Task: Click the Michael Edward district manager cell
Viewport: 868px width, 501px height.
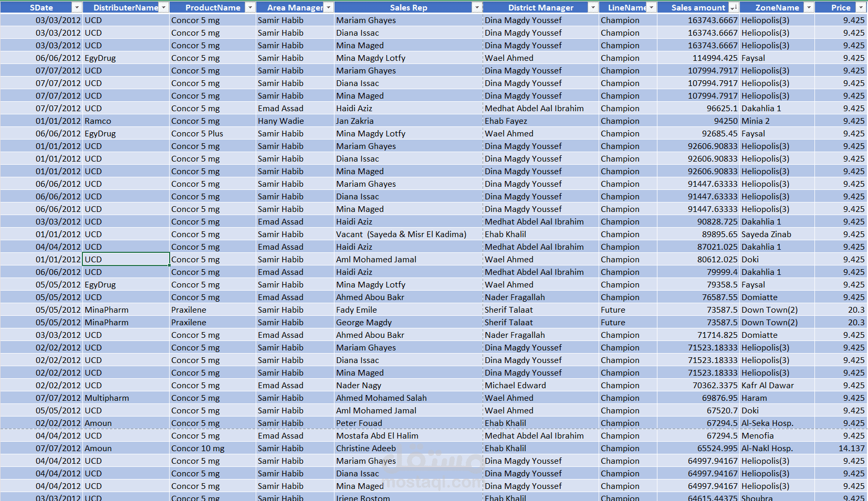Action: [541, 385]
